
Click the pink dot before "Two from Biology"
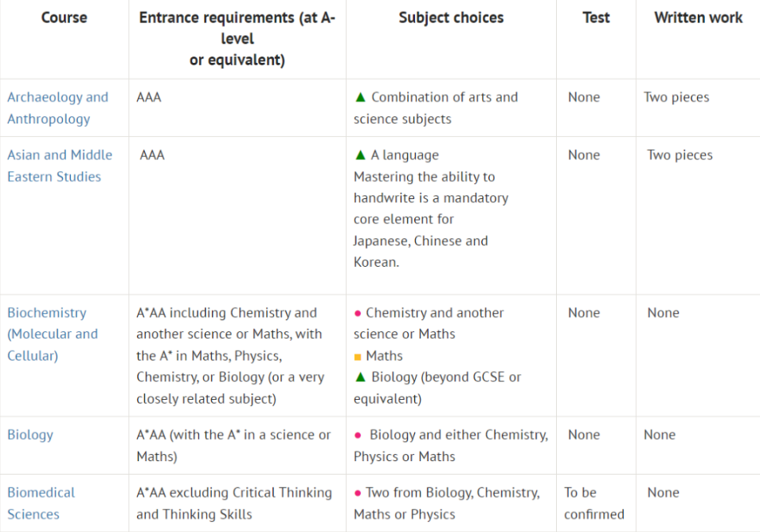tap(358, 494)
